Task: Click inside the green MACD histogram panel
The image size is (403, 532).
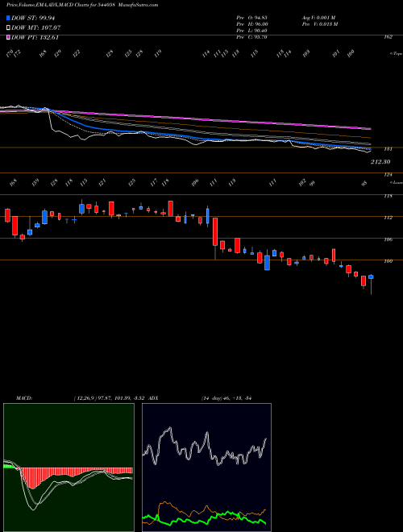Action: tap(69, 468)
